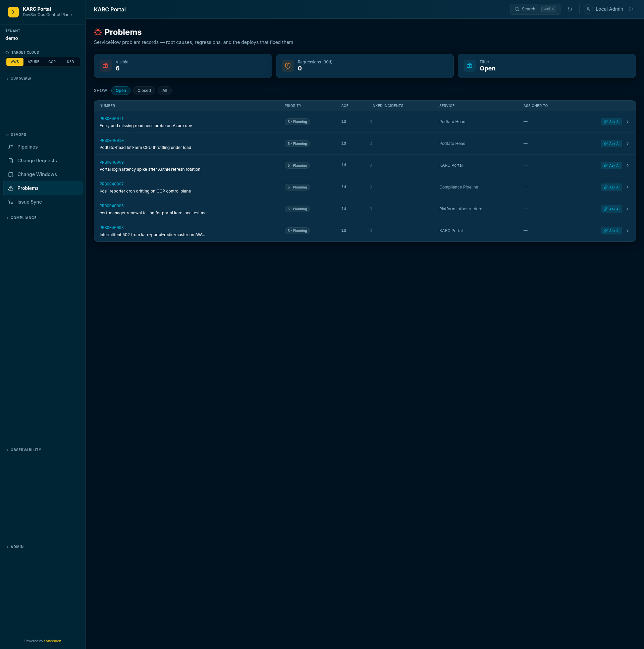644x649 pixels.
Task: Go to Issue Sync page
Action: click(x=43, y=202)
